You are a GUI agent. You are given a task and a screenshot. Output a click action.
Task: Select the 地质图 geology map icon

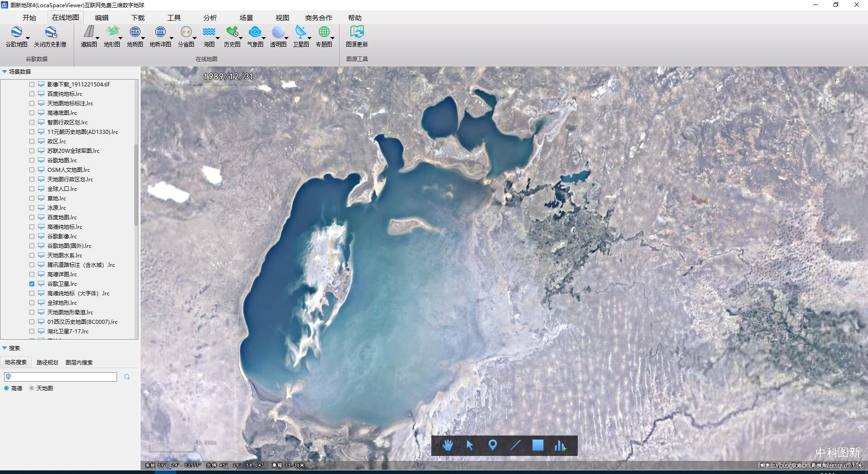135,32
